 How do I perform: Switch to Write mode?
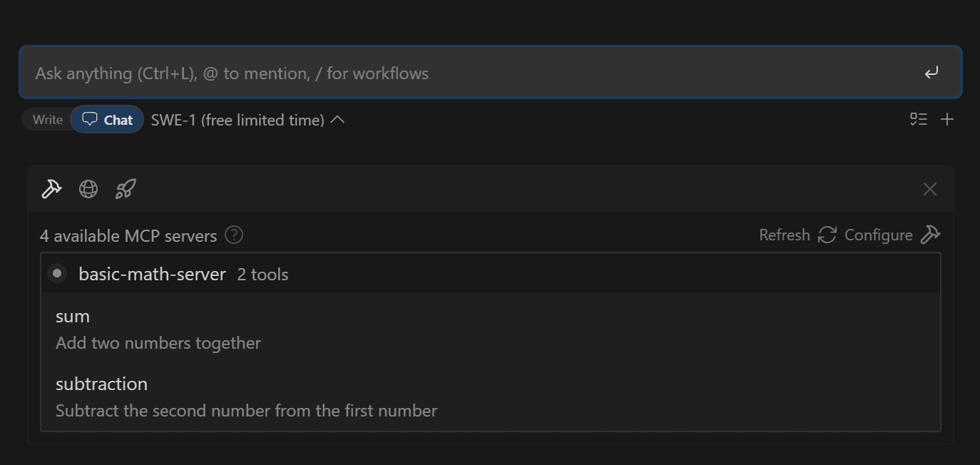tap(47, 120)
